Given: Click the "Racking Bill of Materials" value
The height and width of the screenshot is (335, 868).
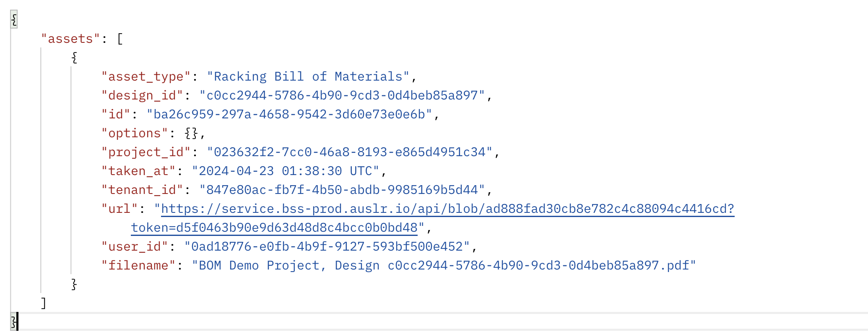Looking at the screenshot, I should (308, 77).
